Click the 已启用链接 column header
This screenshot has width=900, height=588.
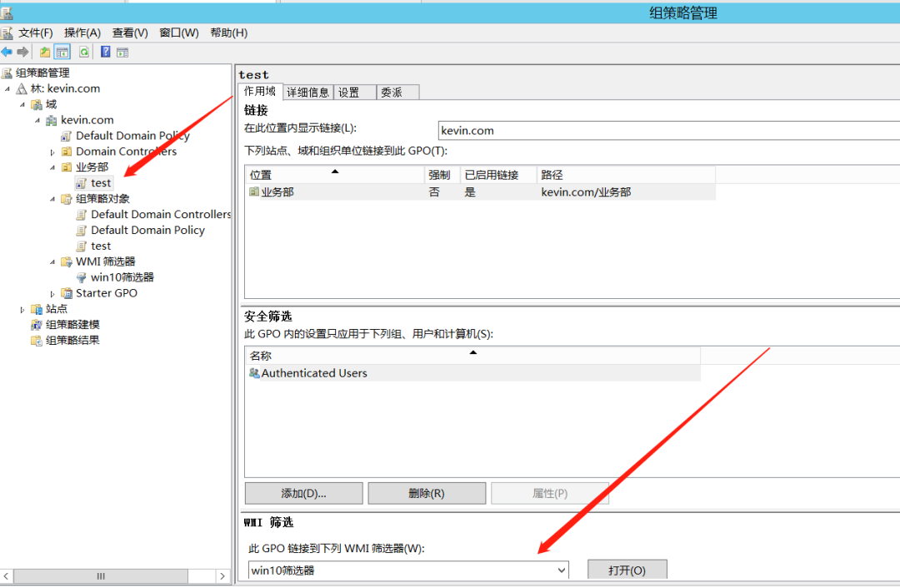point(498,175)
